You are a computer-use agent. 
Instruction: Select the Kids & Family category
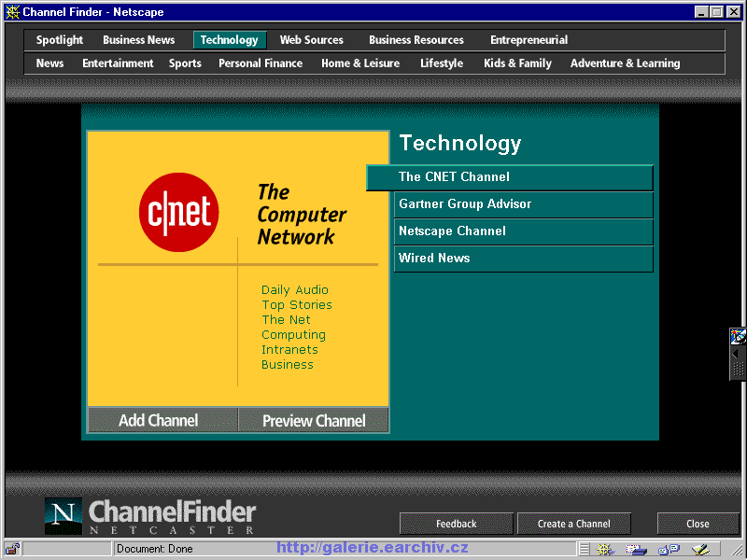(x=517, y=63)
